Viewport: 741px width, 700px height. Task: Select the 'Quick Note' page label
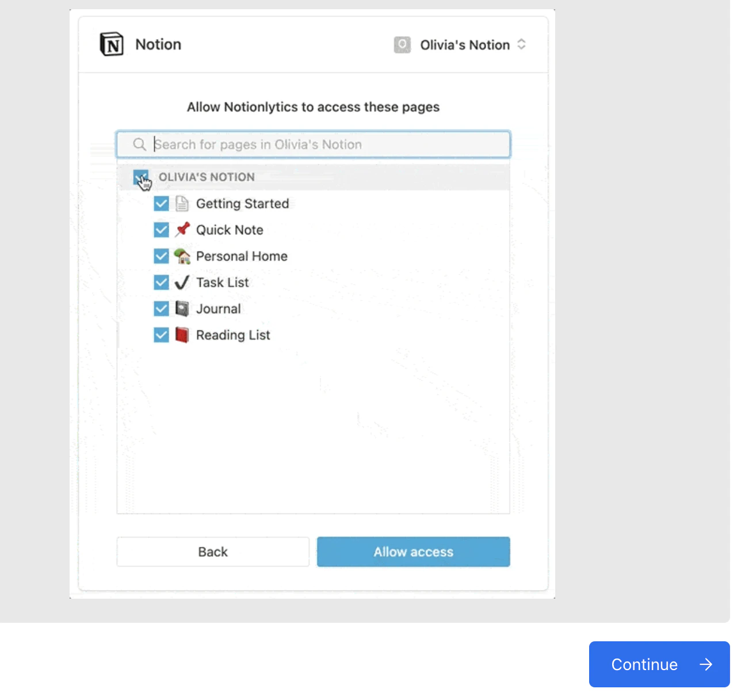click(230, 230)
